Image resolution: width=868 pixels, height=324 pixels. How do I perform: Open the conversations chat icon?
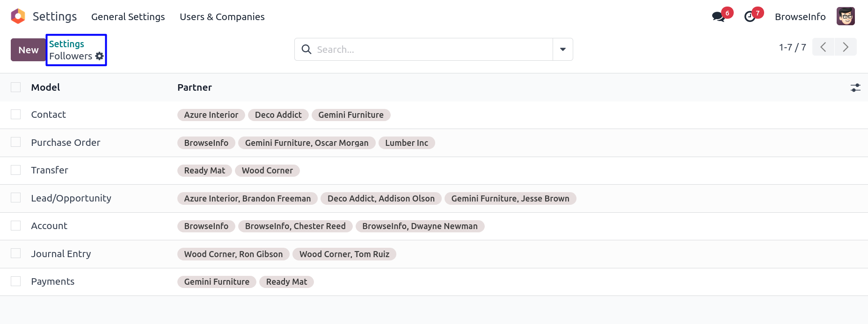(x=718, y=17)
